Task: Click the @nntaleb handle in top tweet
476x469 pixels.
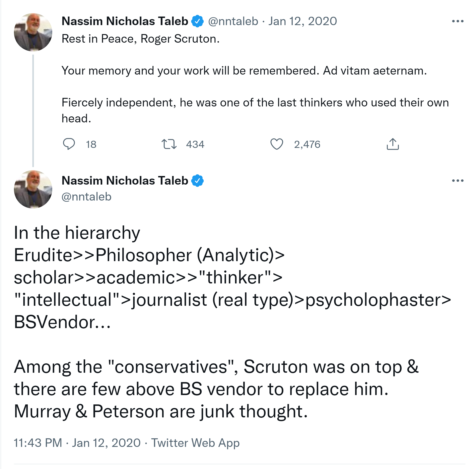Action: (233, 21)
